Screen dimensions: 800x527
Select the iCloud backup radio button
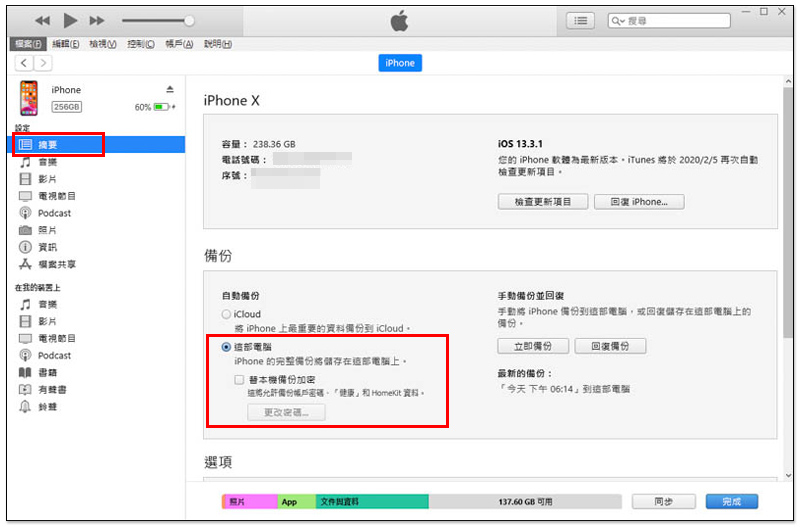(x=226, y=314)
